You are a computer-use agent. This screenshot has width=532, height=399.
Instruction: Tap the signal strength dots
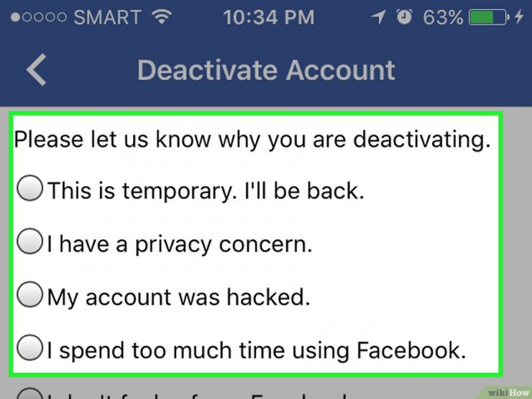38,17
